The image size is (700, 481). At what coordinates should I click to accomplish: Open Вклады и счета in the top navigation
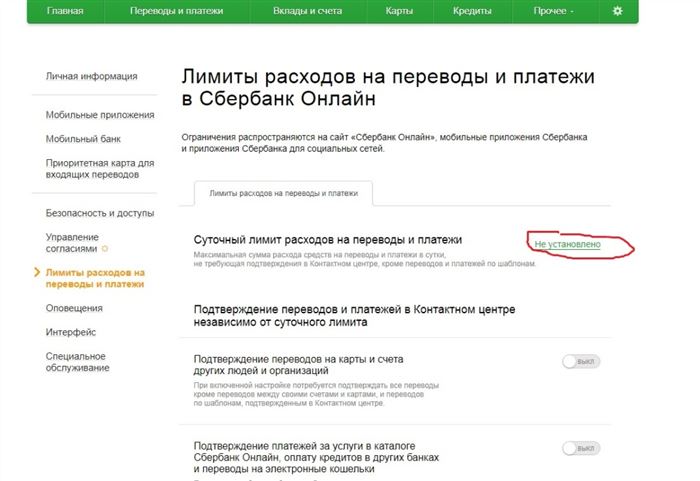pyautogui.click(x=308, y=11)
